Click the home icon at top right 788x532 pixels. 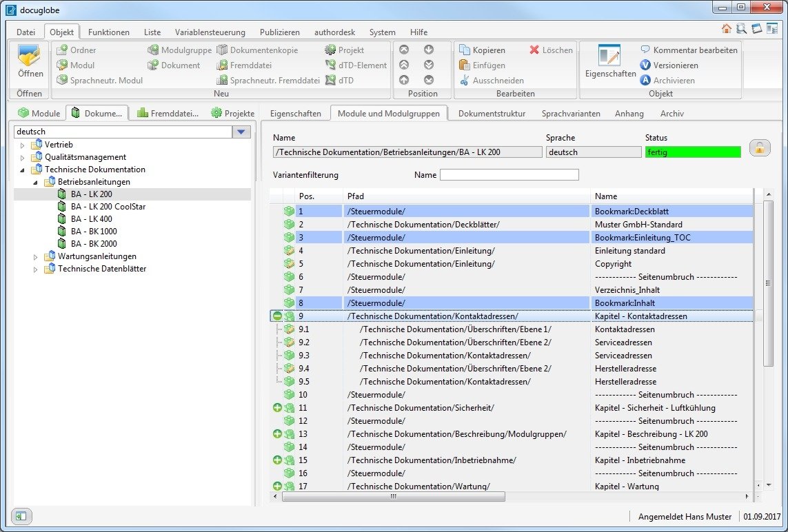click(726, 29)
